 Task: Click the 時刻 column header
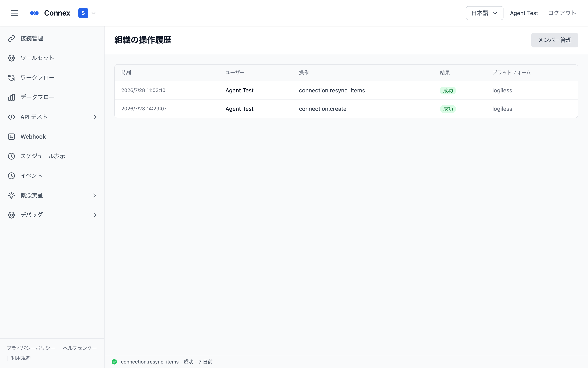126,73
